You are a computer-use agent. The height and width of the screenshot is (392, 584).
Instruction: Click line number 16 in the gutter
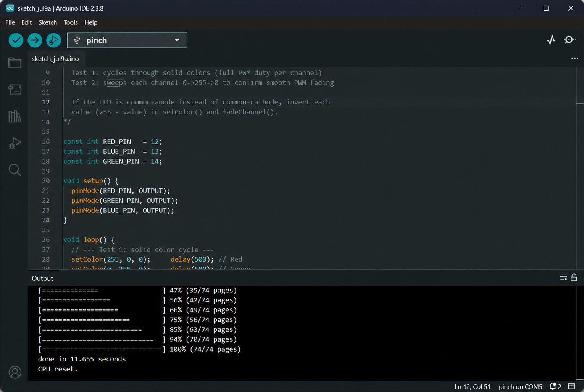click(x=46, y=141)
